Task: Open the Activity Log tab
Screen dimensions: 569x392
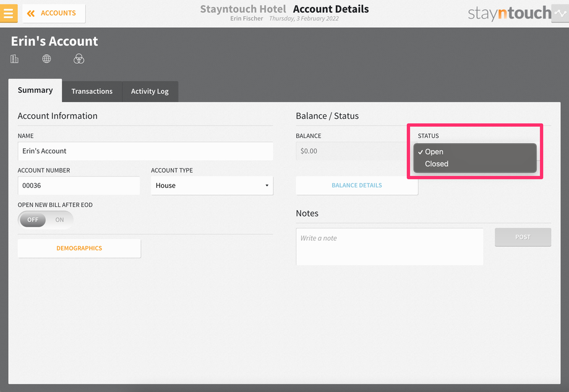Action: 150,92
